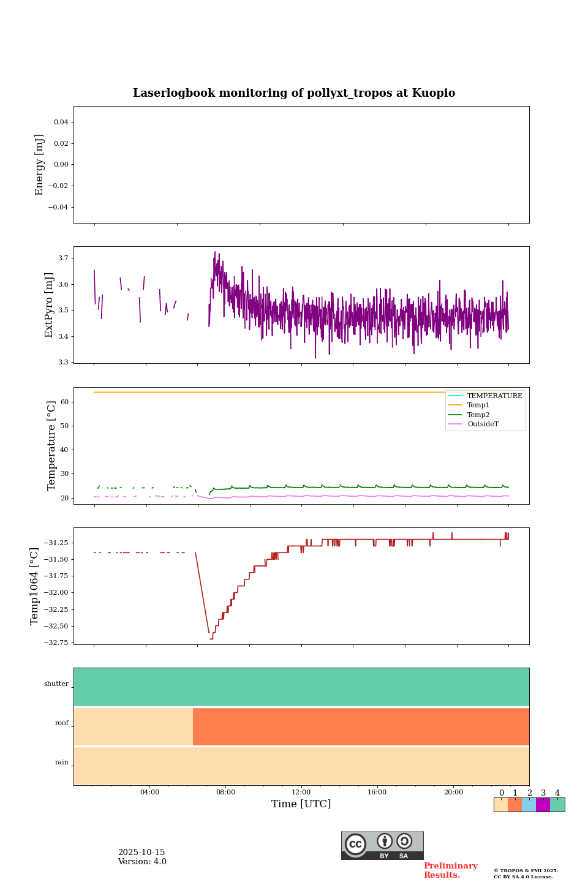The image size is (588, 882).
Task: Click the Creative Commons CC circle icon
Action: [x=355, y=844]
